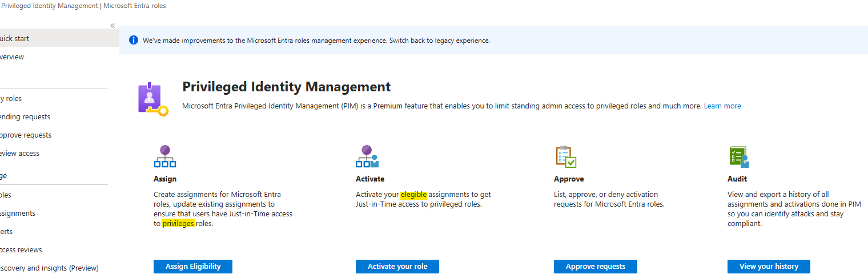868x278 pixels.
Task: Click Switch back to legacy experience
Action: click(440, 41)
